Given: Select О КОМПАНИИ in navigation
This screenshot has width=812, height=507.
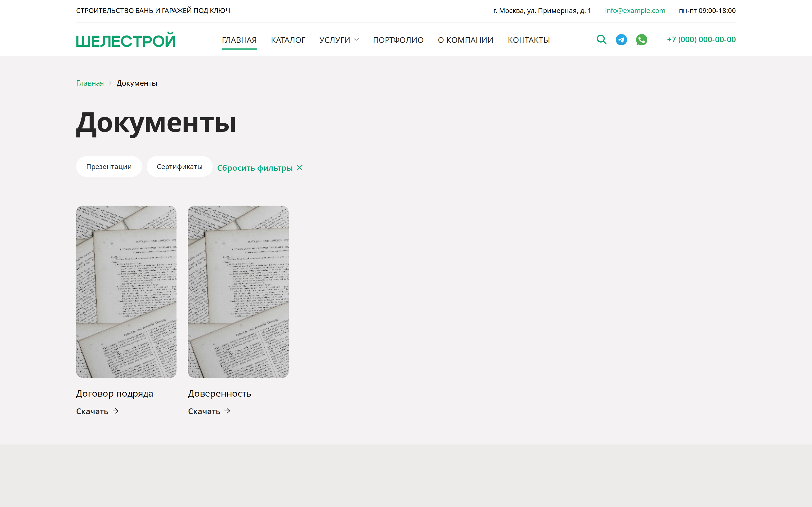Looking at the screenshot, I should (465, 40).
